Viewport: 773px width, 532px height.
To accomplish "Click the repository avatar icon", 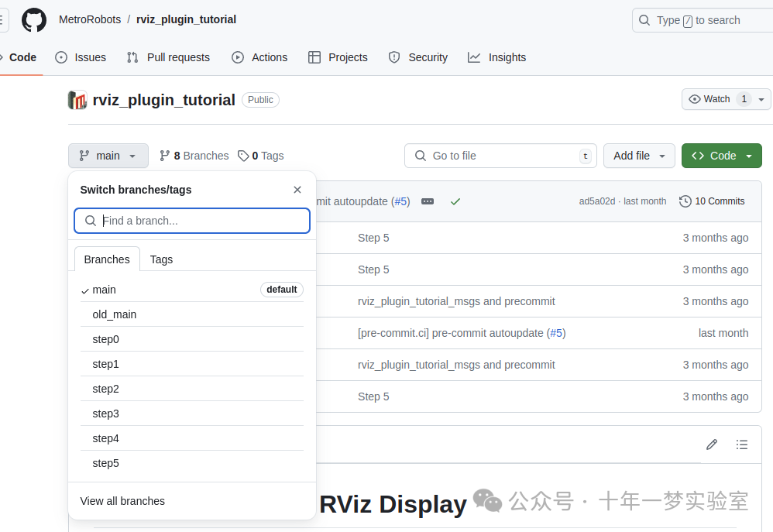I will click(x=77, y=100).
